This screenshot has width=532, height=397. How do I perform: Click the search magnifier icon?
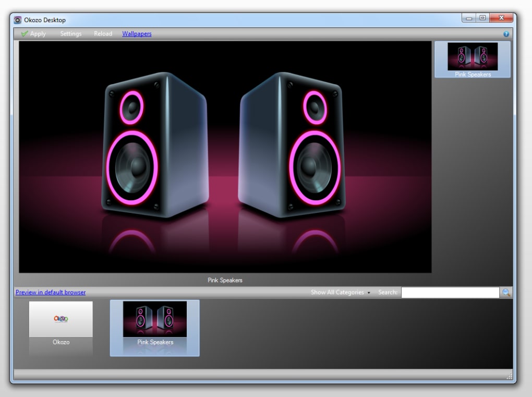[506, 292]
